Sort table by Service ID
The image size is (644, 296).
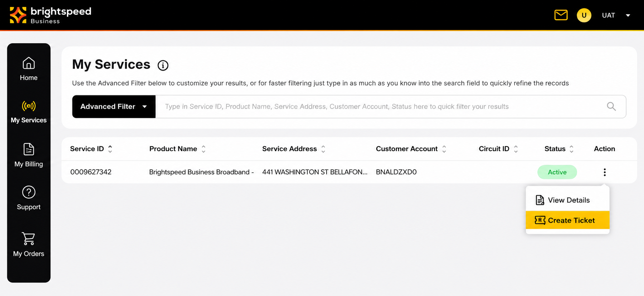coord(110,149)
